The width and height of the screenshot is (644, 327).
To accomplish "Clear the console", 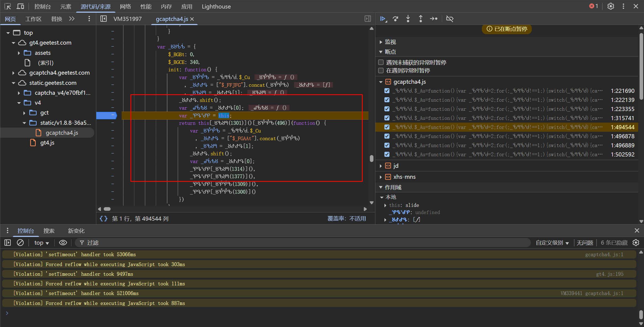I will tap(20, 242).
